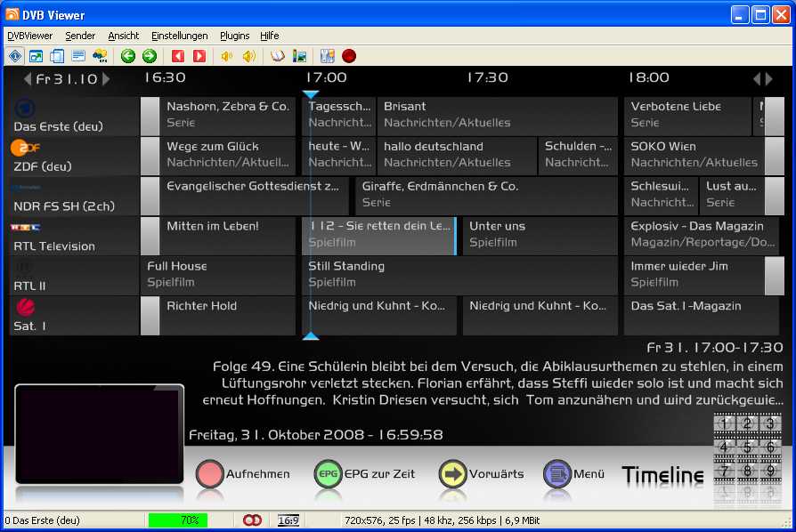Select Full House programme
The width and height of the screenshot is (796, 532).
pyautogui.click(x=218, y=277)
